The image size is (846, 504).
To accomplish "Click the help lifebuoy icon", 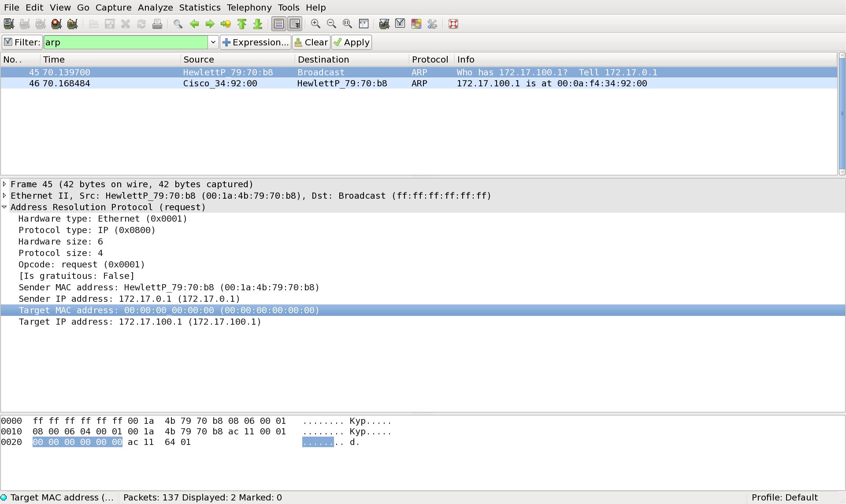I will 453,24.
